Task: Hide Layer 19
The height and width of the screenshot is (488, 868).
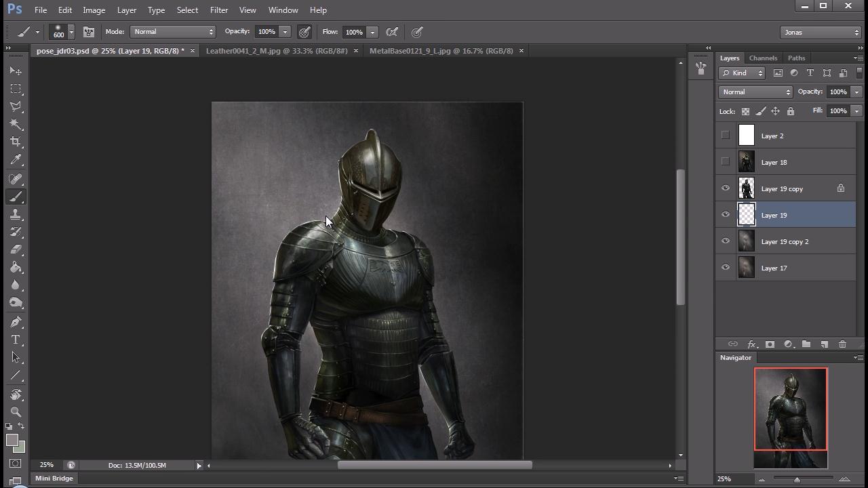Action: [x=726, y=215]
